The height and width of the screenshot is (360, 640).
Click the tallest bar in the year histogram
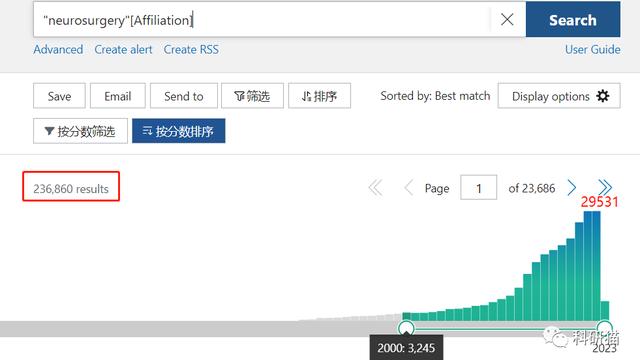point(596,266)
